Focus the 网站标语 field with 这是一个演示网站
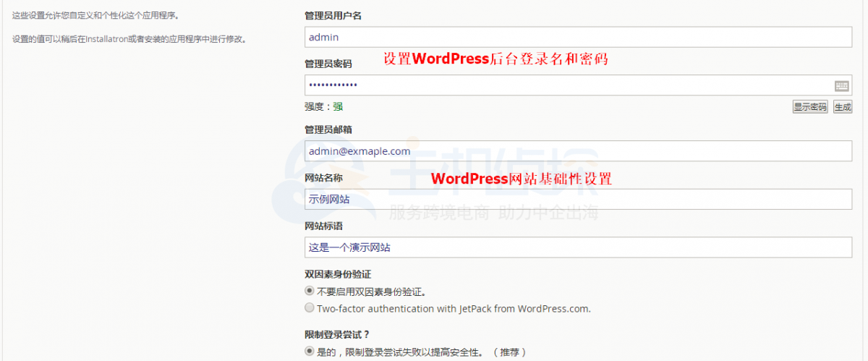The image size is (868, 361). 579,247
